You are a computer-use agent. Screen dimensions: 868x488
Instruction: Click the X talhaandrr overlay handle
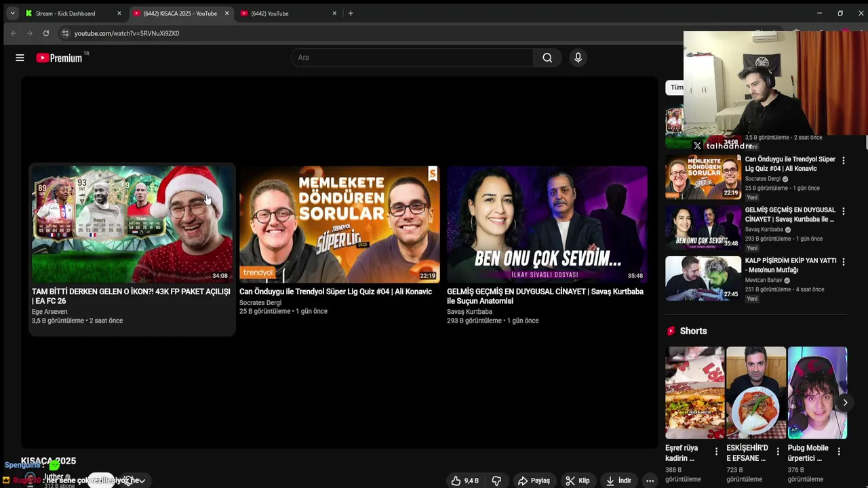722,146
